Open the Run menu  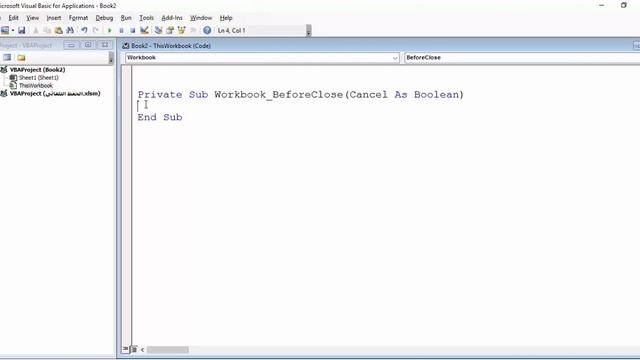click(126, 18)
